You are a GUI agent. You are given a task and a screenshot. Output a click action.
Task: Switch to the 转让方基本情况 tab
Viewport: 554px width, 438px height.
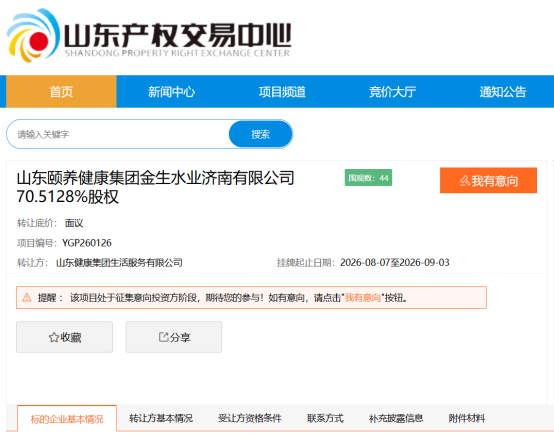click(x=161, y=418)
